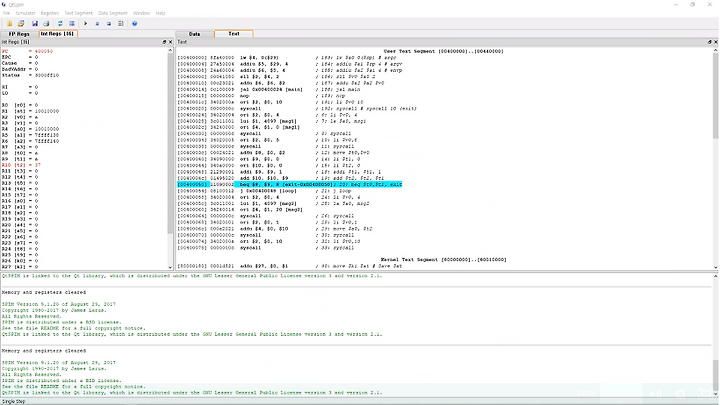Click first 'Memory and registers cleared' console line
Viewport: 720px width, 405px height.
[44, 292]
